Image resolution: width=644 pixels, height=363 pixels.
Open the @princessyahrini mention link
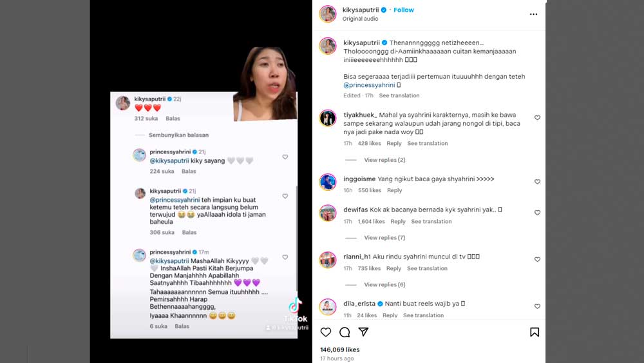pyautogui.click(x=369, y=85)
